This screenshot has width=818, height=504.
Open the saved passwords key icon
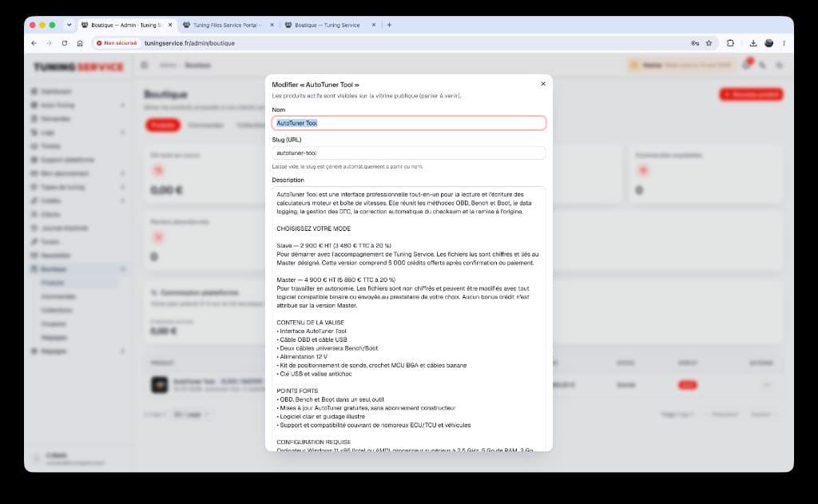pos(695,43)
